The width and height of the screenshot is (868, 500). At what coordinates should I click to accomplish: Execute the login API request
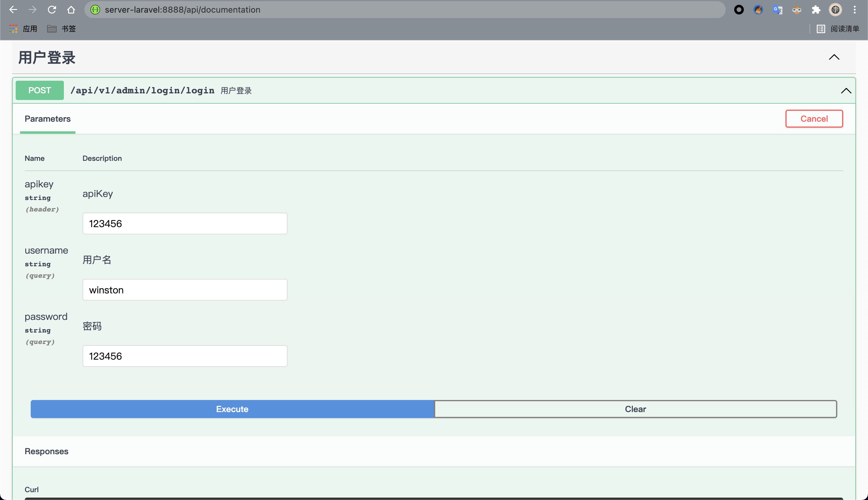point(232,409)
